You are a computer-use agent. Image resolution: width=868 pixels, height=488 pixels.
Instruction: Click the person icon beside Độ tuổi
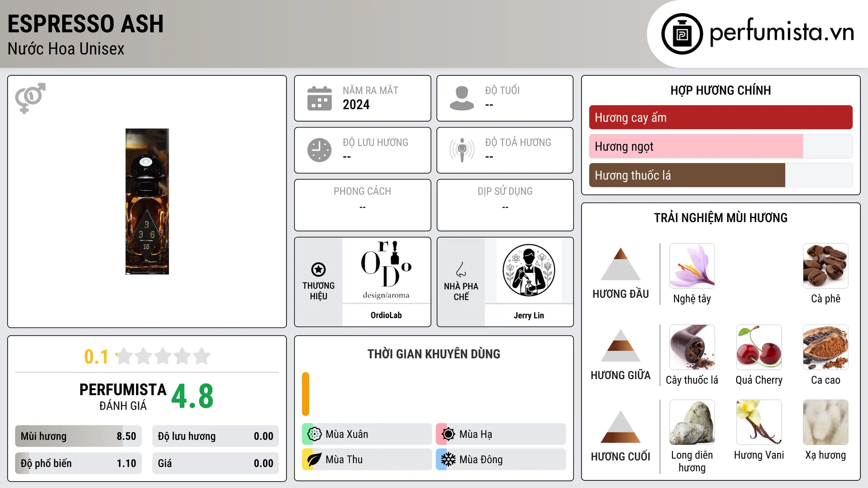click(462, 98)
